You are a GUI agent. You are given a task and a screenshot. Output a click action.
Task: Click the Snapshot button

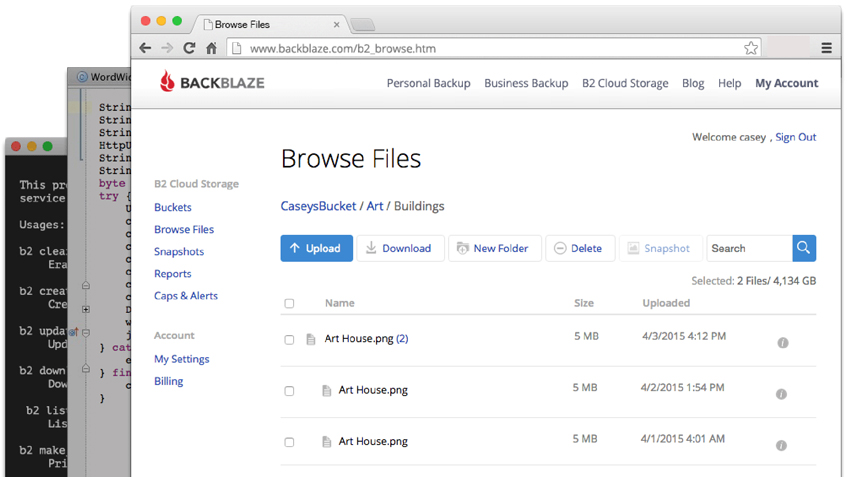click(x=661, y=248)
